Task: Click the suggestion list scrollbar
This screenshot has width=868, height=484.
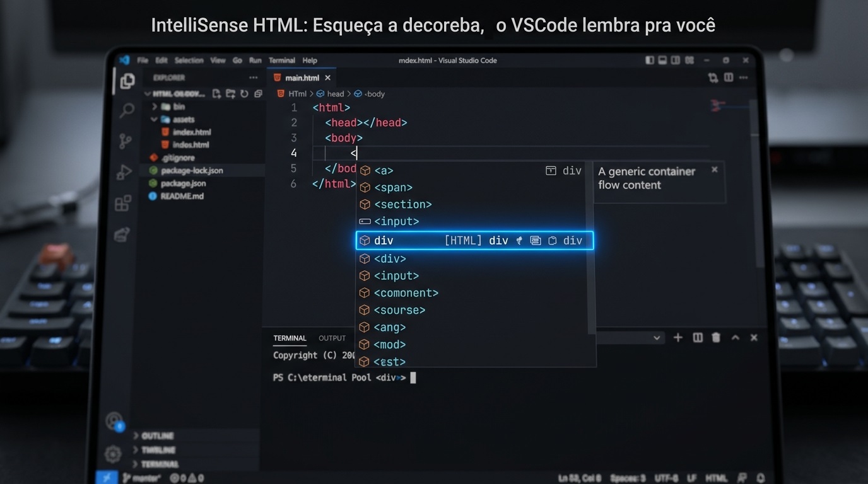Action: pyautogui.click(x=592, y=249)
